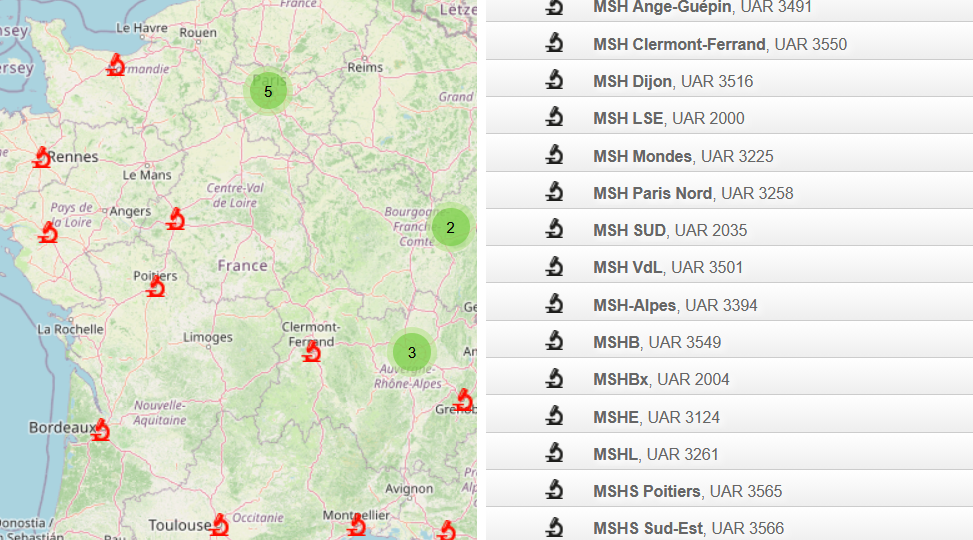Select the MSHS Sud-Est, UAR 3566 row
This screenshot has height=540, width=973.
[729, 524]
